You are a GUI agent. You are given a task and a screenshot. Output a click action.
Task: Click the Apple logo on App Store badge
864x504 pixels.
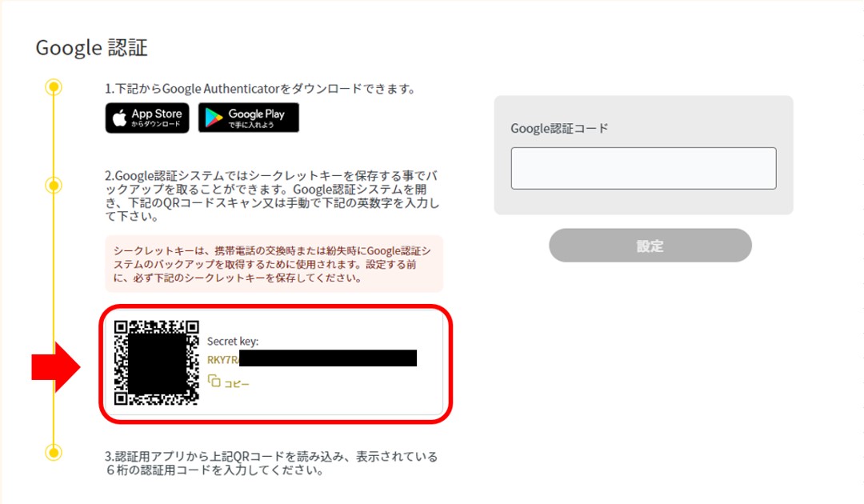click(119, 118)
